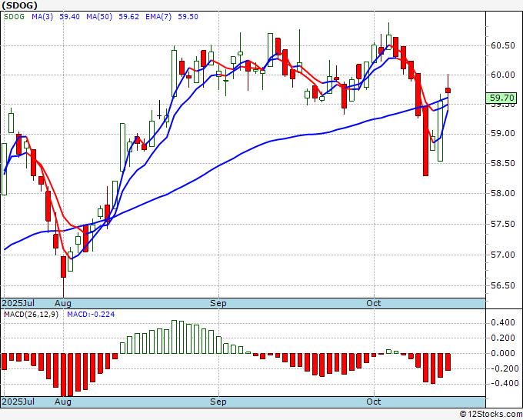Click the MA(3) legend label

click(42, 17)
